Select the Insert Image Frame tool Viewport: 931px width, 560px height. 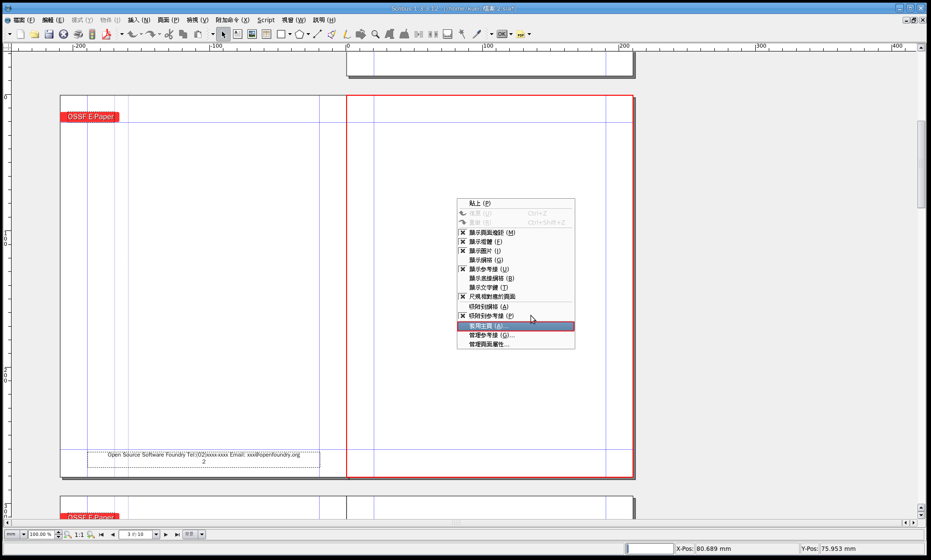(x=252, y=34)
